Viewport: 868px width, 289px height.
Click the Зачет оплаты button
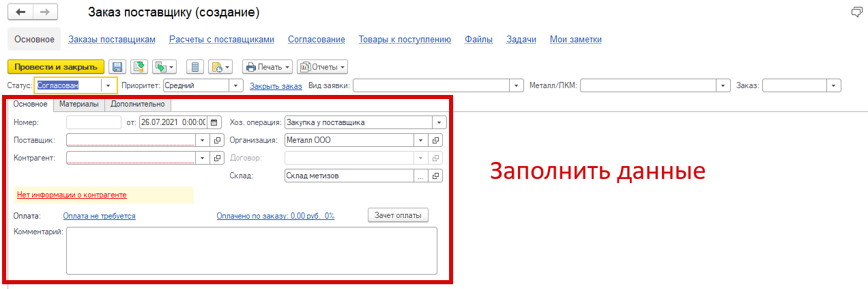399,215
